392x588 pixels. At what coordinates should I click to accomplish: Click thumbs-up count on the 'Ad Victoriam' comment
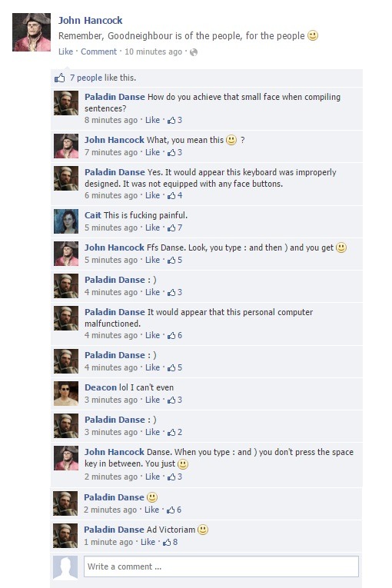(x=170, y=542)
